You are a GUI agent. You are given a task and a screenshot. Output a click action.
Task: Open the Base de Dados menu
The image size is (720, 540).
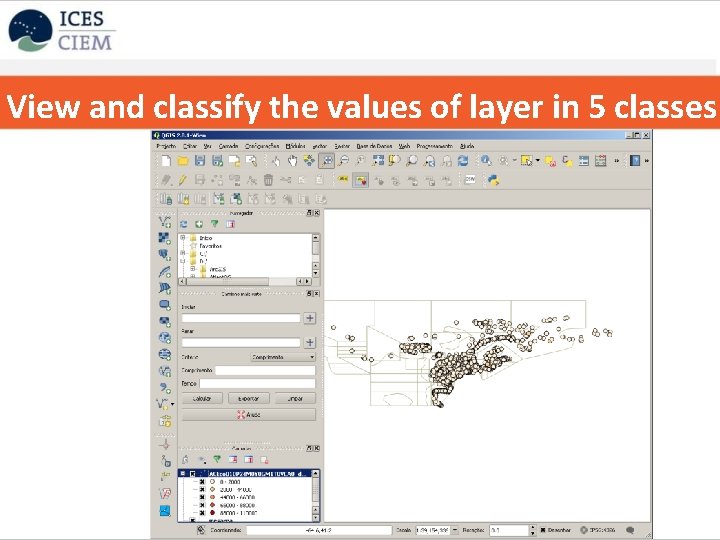pos(374,146)
